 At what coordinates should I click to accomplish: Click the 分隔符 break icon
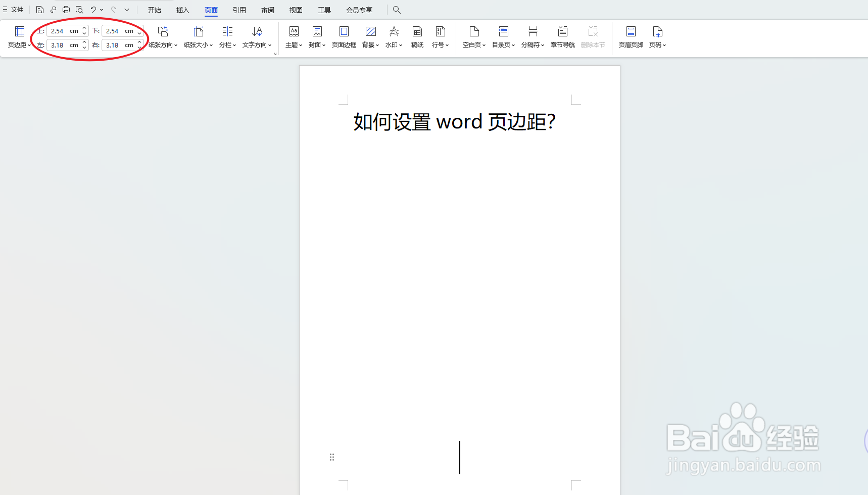533,32
